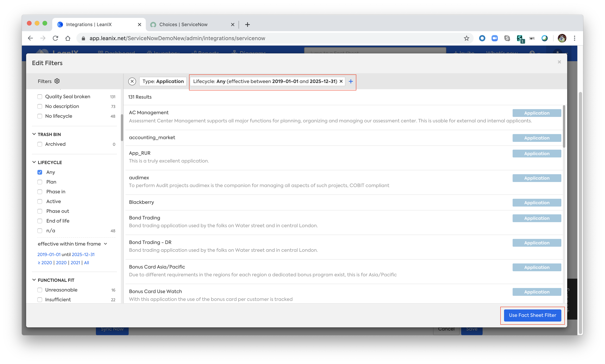Reload the current page

point(55,38)
